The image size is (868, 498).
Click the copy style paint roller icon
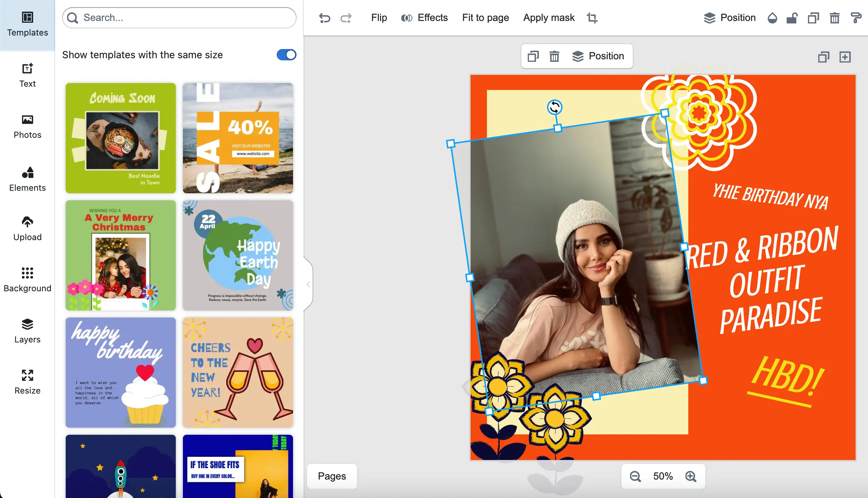click(856, 18)
